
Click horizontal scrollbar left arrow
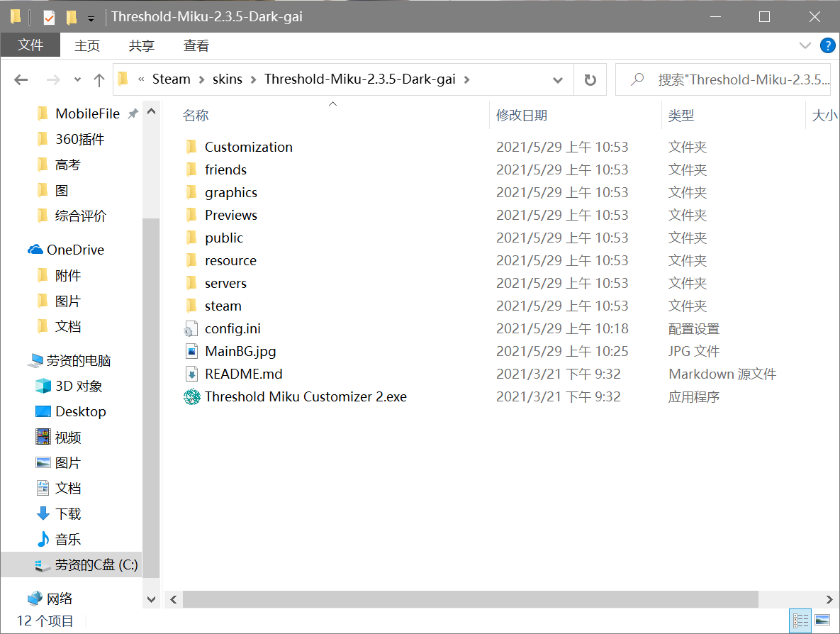(174, 599)
